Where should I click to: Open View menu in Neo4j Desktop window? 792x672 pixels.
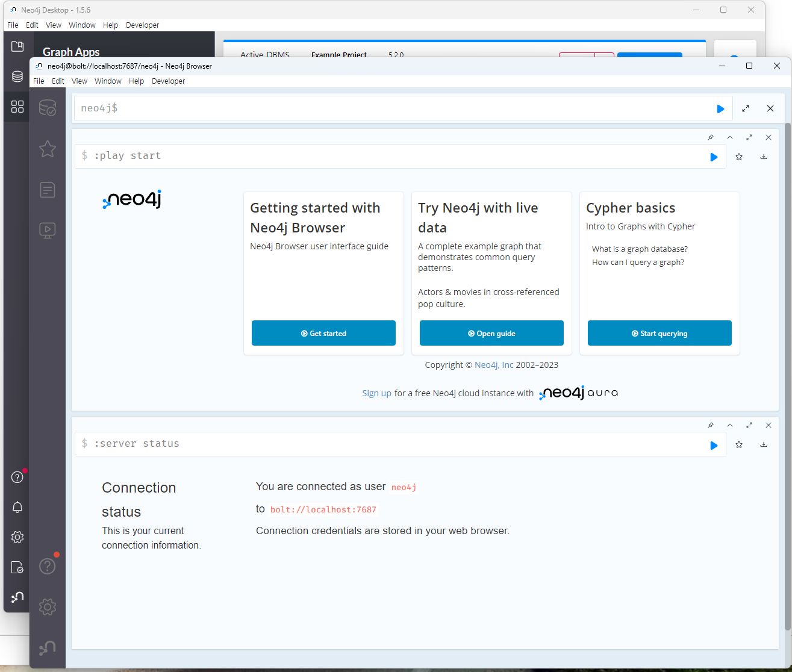pos(54,25)
